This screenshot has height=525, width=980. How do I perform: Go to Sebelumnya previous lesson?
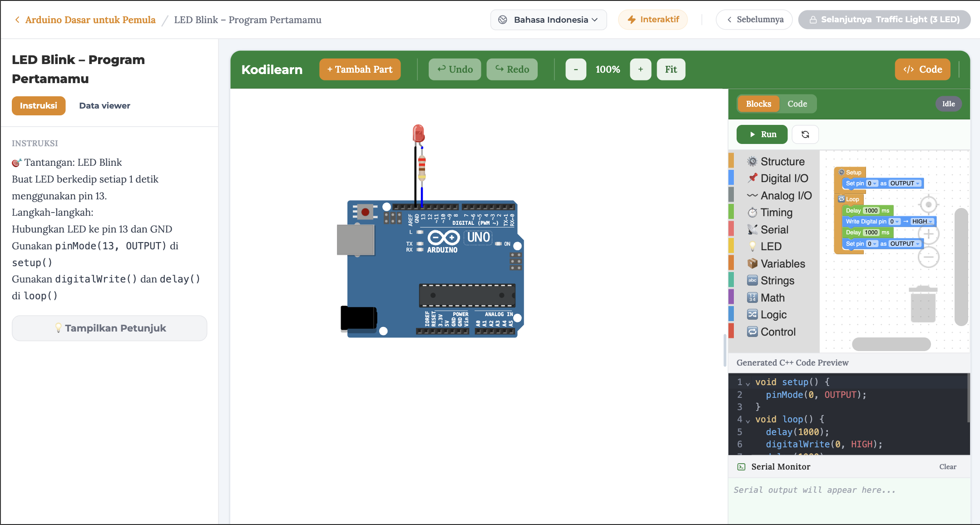754,20
